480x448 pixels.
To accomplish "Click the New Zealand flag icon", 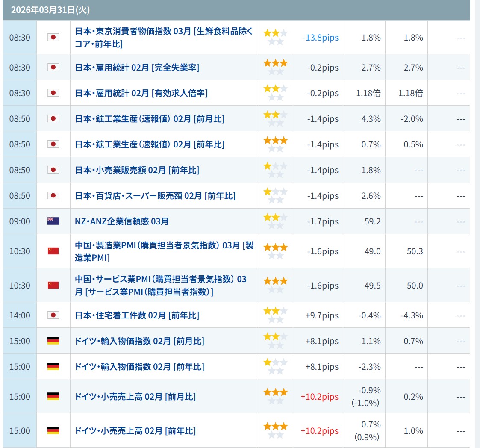I will [x=53, y=221].
